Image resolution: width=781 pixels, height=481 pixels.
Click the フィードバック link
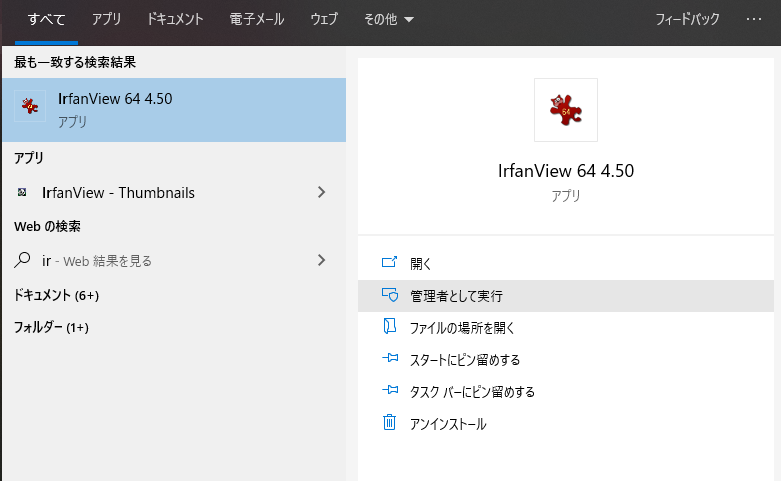click(687, 19)
